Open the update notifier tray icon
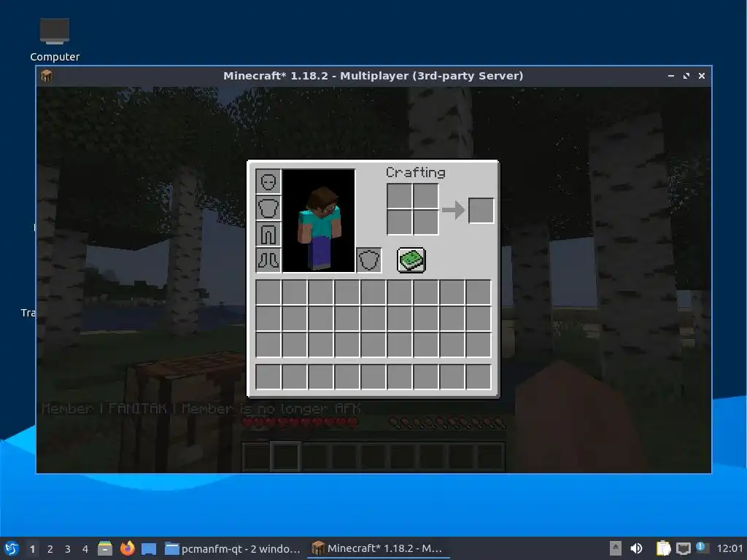 click(703, 548)
